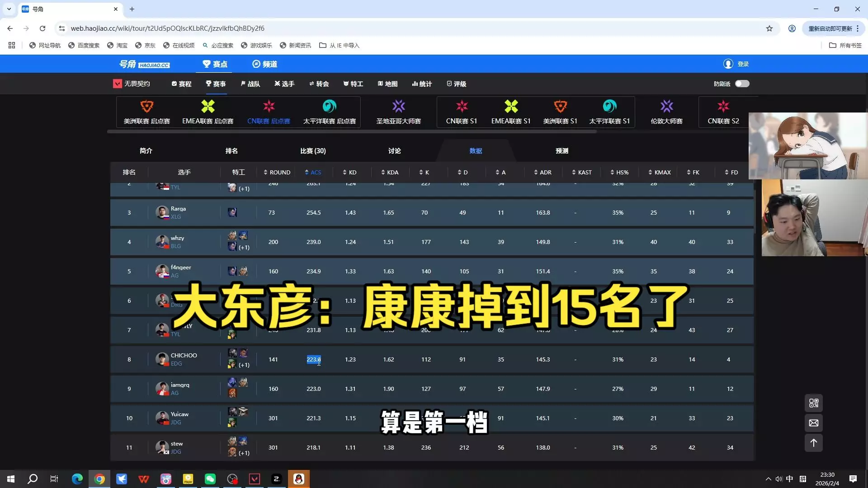Viewport: 868px width, 488px height.
Task: Bookmark this page with the star icon
Action: (x=769, y=28)
